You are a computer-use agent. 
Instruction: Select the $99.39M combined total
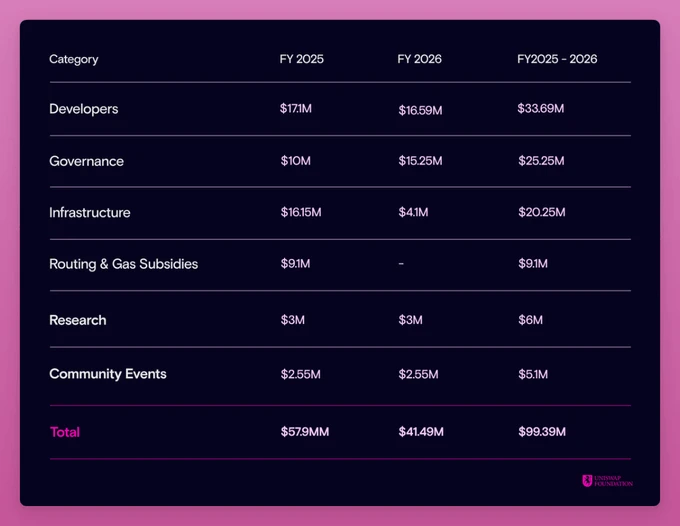pos(542,432)
